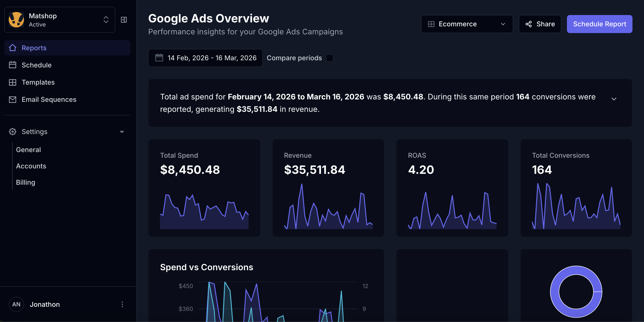This screenshot has height=322, width=644.
Task: Click the sidebar collapse panel icon
Action: (x=124, y=20)
